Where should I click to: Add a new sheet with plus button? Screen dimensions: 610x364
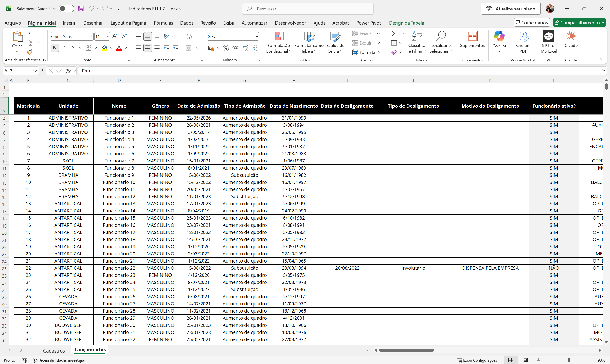127,350
